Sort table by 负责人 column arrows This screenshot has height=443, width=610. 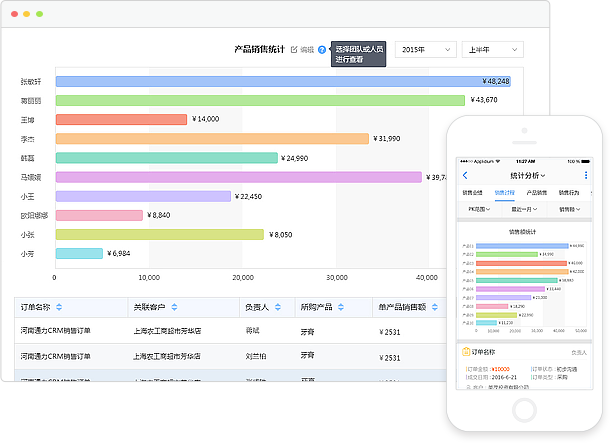(x=277, y=307)
